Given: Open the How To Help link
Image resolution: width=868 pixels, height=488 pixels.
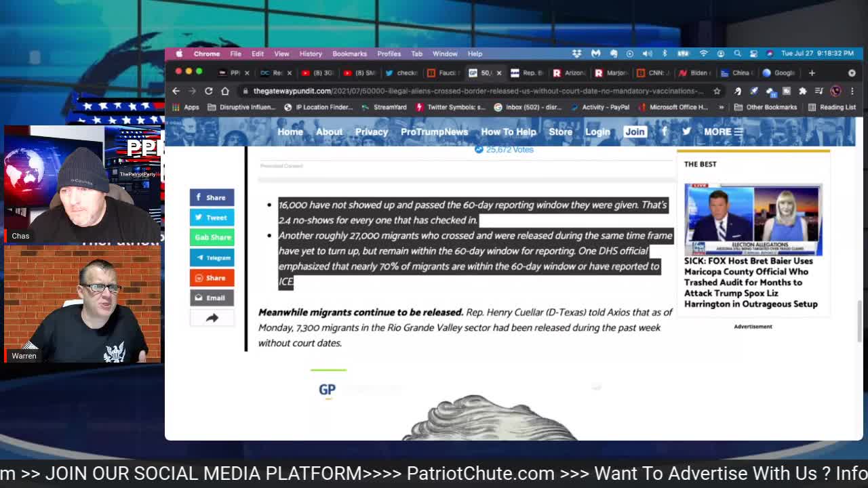Looking at the screenshot, I should click(x=509, y=131).
